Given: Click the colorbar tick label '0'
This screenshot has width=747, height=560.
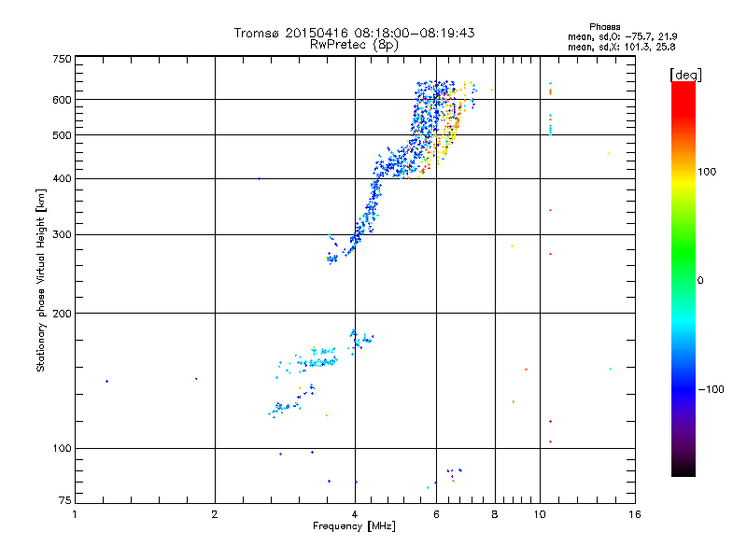Looking at the screenshot, I should coord(700,281).
